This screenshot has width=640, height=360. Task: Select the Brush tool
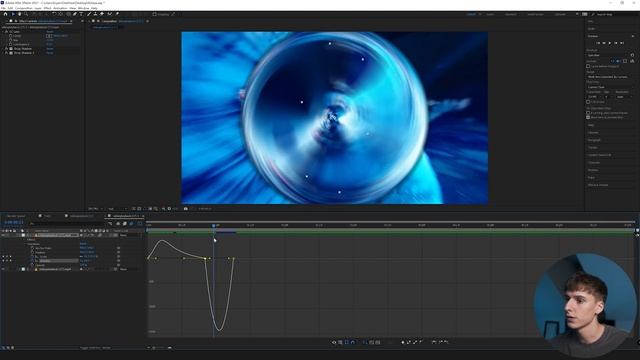(89, 14)
